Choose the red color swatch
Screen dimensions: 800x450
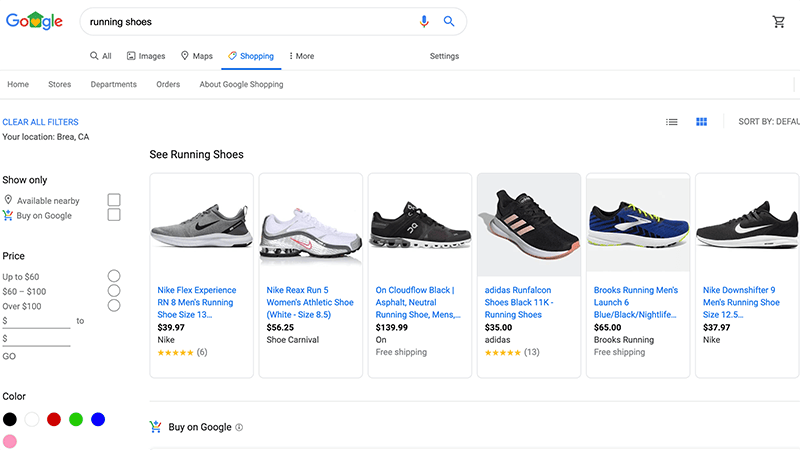[x=54, y=419]
